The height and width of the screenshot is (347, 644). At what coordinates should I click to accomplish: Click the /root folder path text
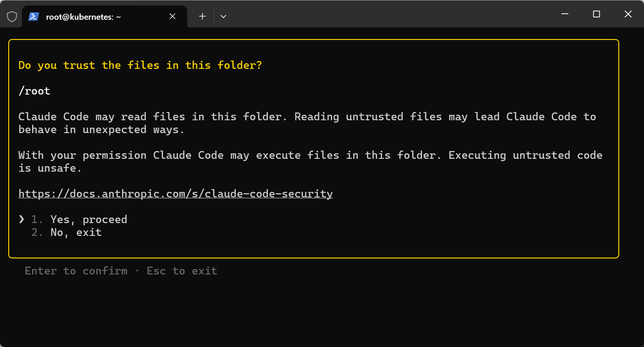(34, 91)
